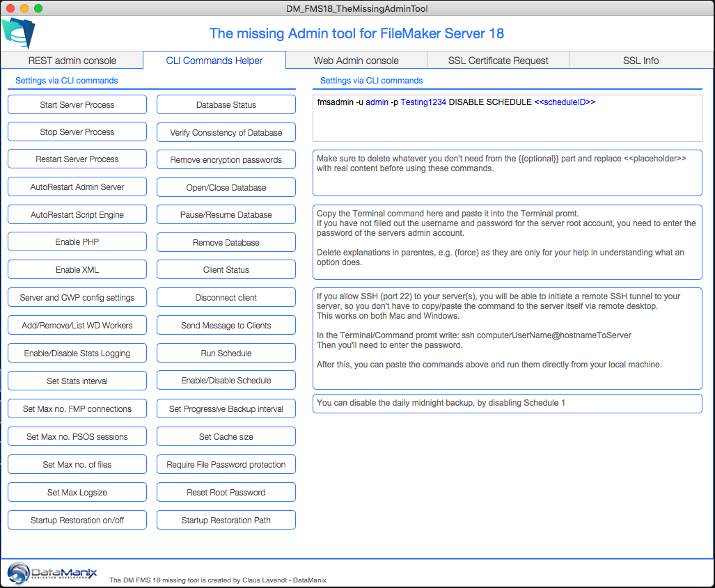Click the Terminal copy instructions box

click(x=507, y=242)
